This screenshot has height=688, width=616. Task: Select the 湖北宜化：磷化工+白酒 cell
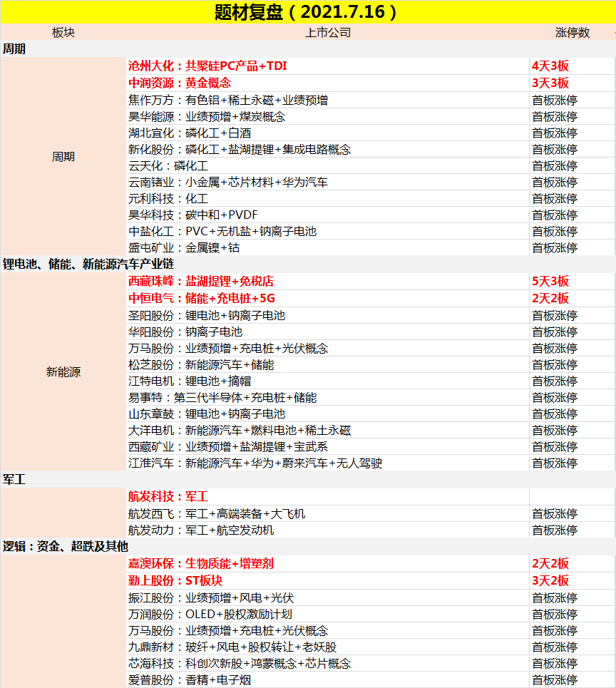point(327,133)
